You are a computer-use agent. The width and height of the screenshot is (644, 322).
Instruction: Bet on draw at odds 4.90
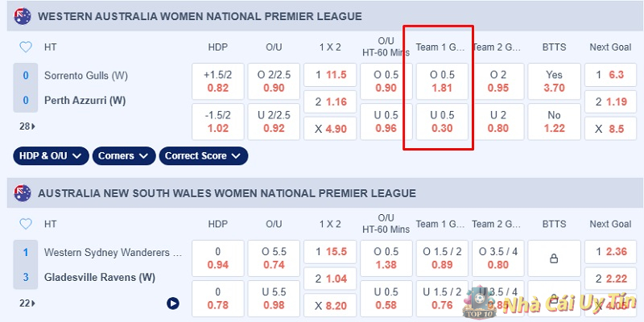click(x=331, y=128)
